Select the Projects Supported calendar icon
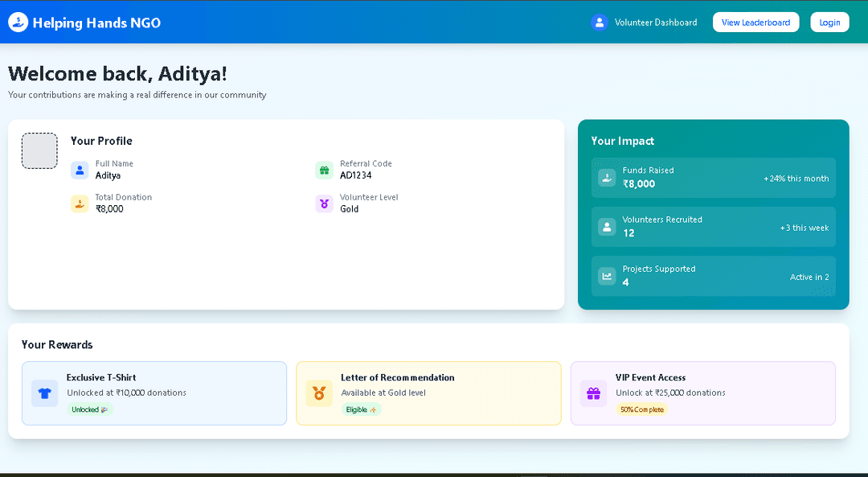Viewport: 868px width, 477px height. [x=606, y=276]
